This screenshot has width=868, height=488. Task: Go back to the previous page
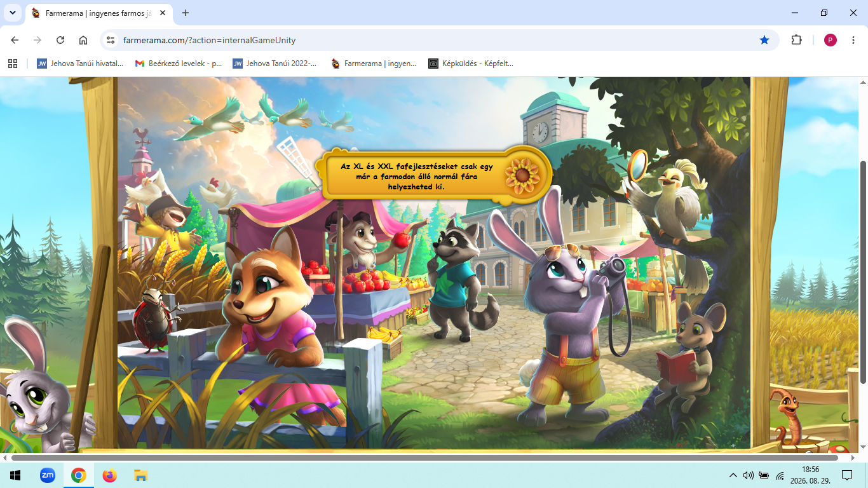pyautogui.click(x=15, y=40)
